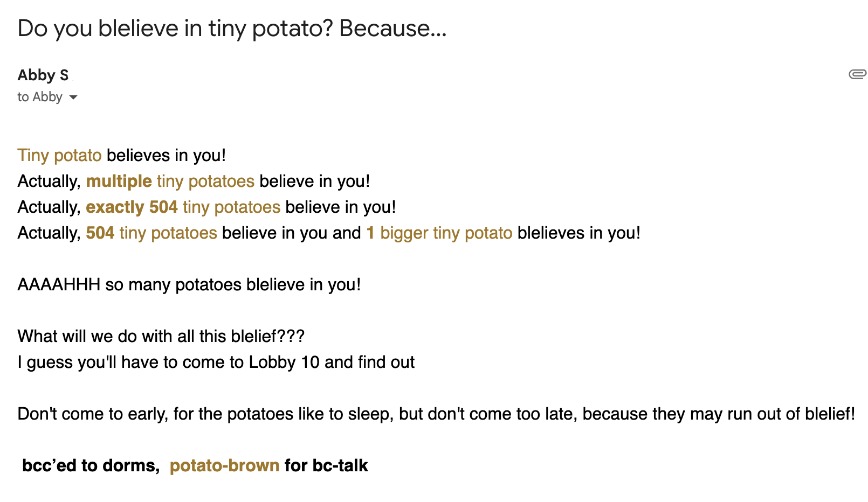
Task: Click "run out of blelief!" phrase
Action: click(791, 414)
